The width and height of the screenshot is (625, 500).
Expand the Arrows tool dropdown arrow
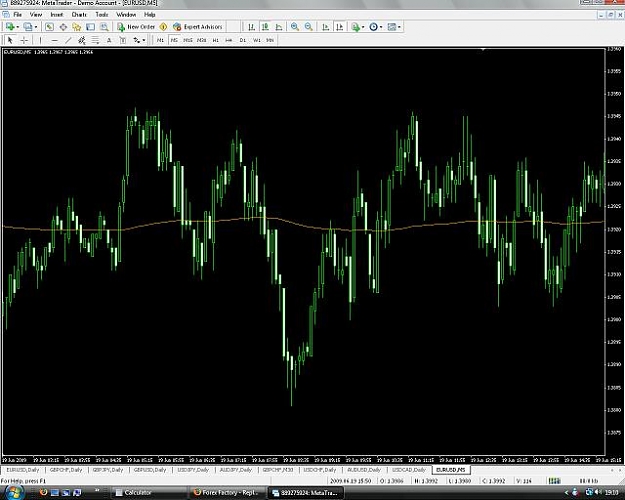[x=144, y=40]
